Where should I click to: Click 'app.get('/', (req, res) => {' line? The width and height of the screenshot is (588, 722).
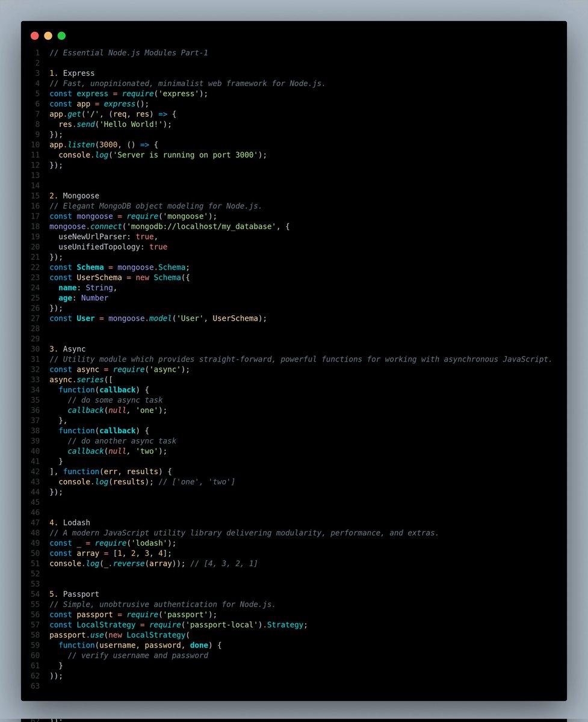click(113, 114)
